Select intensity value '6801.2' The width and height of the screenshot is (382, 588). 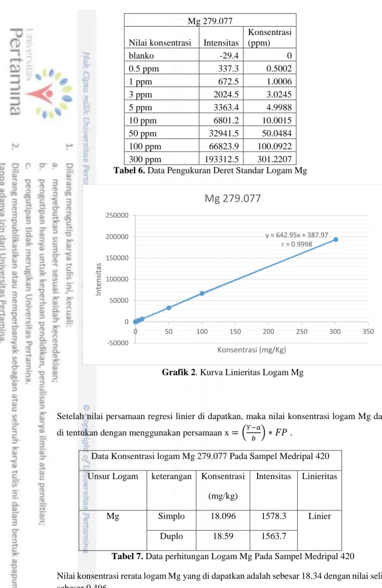pyautogui.click(x=226, y=120)
